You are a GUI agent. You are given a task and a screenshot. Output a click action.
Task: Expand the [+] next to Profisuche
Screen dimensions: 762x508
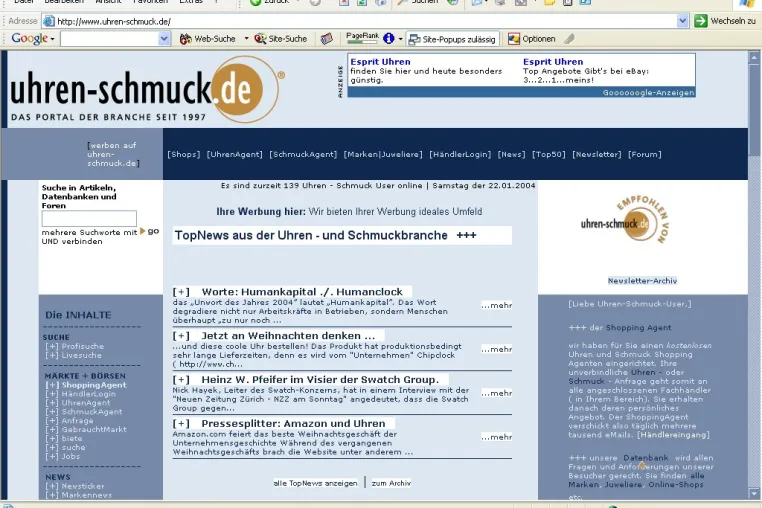tap(52, 346)
